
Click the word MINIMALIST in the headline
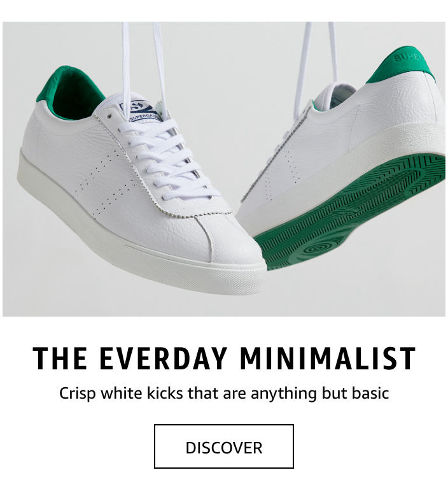tap(328, 359)
